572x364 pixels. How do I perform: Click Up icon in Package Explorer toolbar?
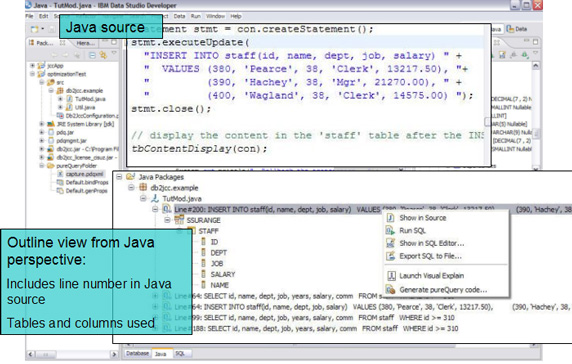[x=77, y=55]
